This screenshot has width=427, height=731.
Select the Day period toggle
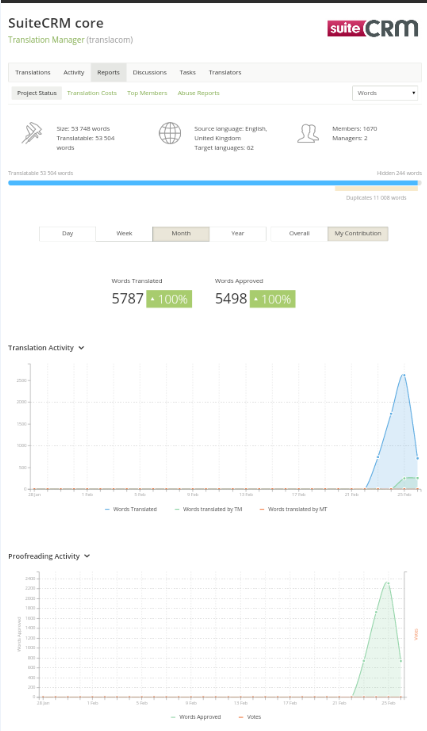(68, 233)
